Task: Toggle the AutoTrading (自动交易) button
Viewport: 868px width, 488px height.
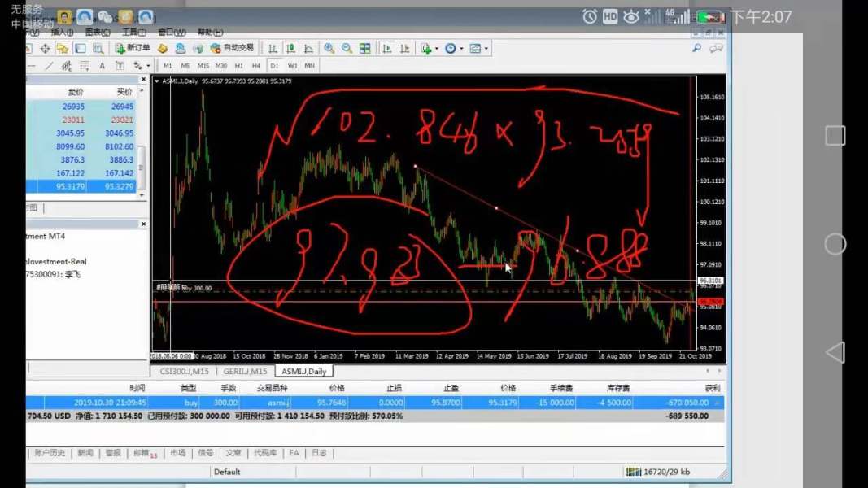Action: tap(232, 48)
